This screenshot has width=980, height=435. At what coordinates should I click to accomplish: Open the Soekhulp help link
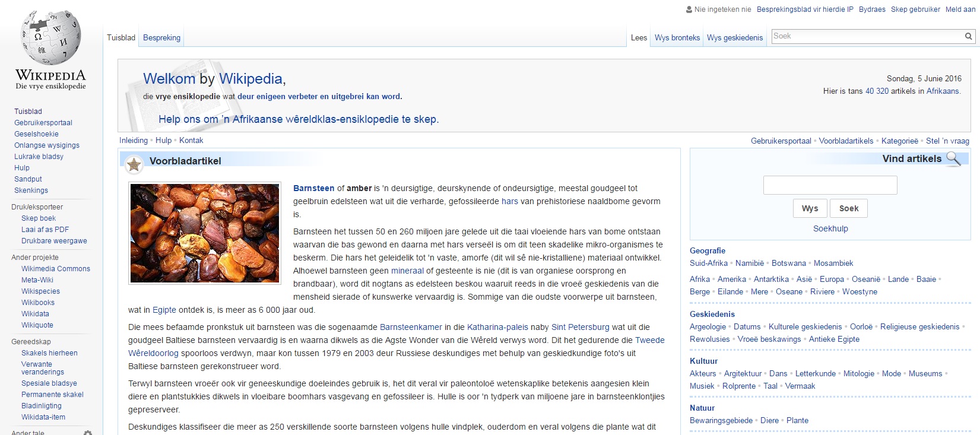coord(830,228)
